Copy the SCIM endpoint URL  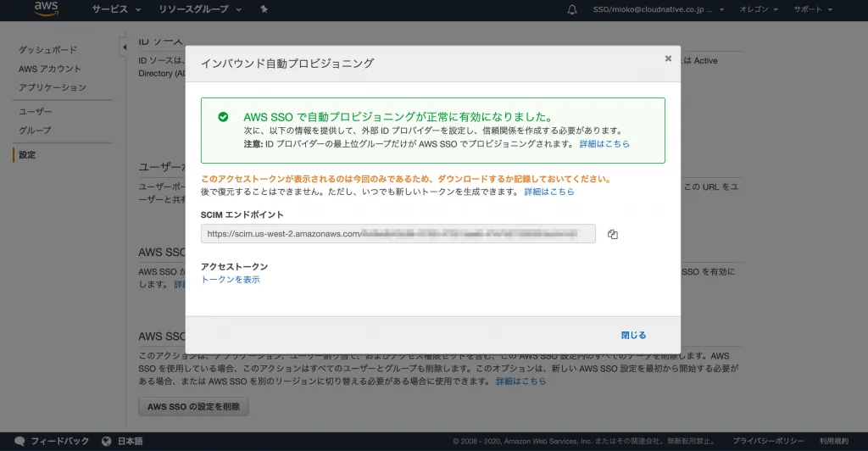pyautogui.click(x=612, y=234)
